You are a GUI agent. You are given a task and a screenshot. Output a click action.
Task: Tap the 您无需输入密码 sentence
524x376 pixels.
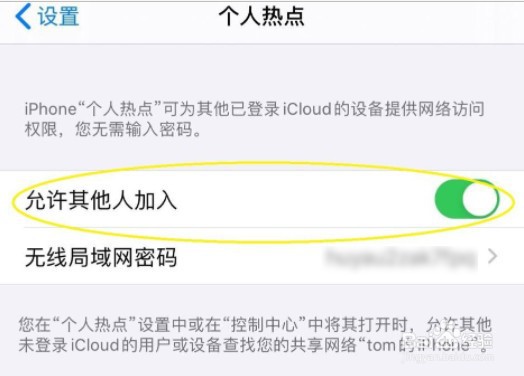tap(138, 129)
